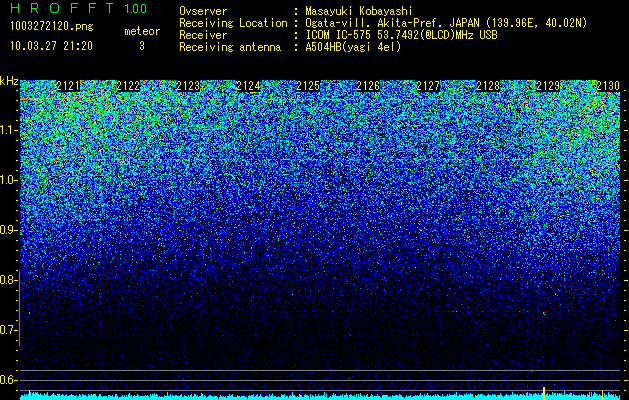Click the 2130 time marker

(x=608, y=86)
